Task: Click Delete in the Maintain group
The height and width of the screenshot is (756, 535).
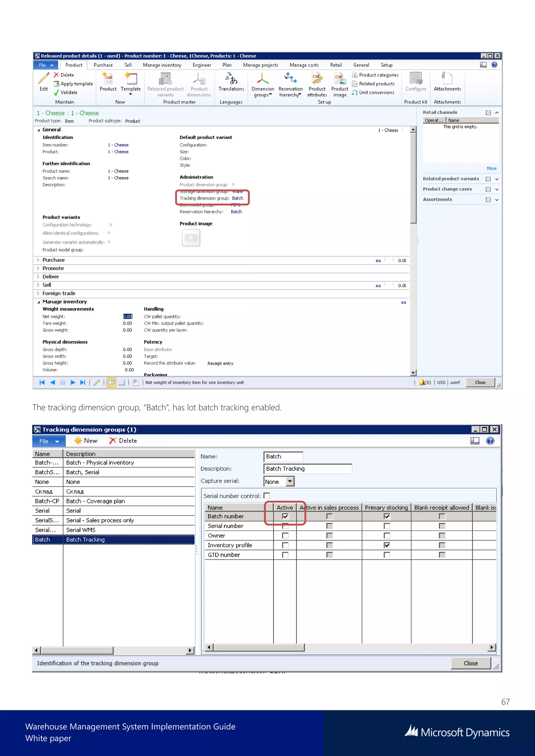Action: tap(63, 75)
